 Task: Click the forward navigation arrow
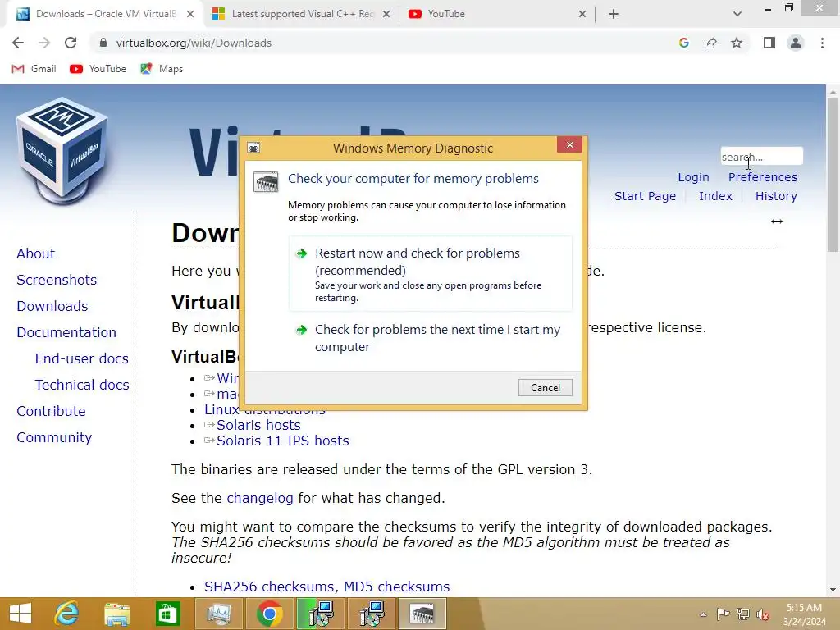(44, 43)
